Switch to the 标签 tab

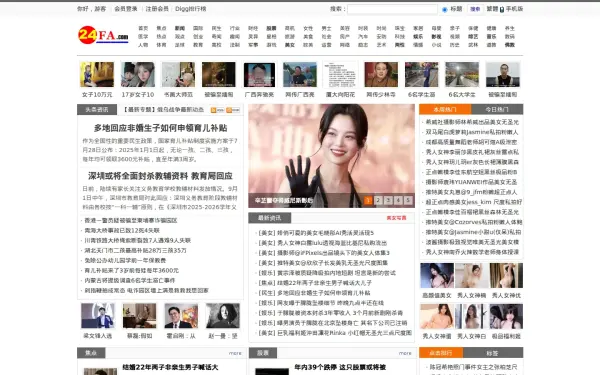492,353
